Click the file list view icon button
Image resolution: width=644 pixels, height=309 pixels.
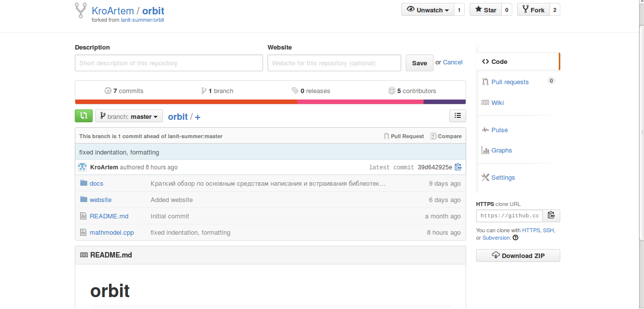click(458, 115)
